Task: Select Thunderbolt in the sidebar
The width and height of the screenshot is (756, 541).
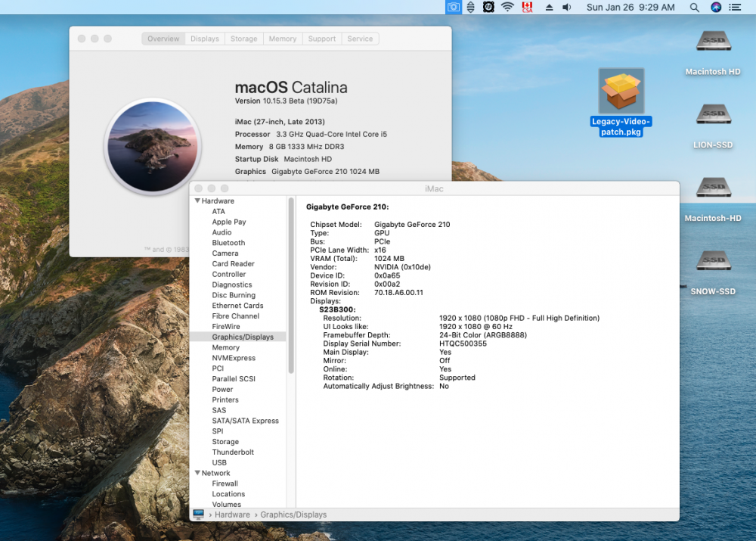Action: (x=233, y=452)
